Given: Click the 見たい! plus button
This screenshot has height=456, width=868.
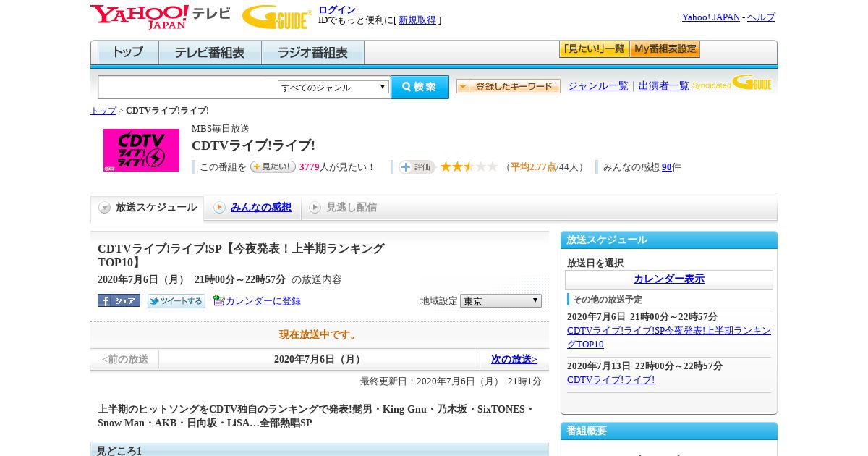Looking at the screenshot, I should tap(273, 166).
